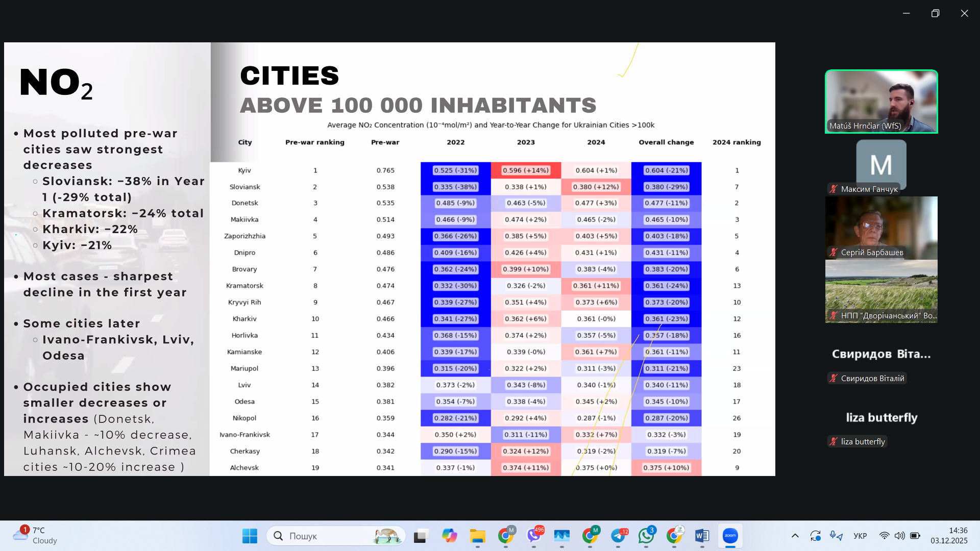Click the Windows Start button
The width and height of the screenshot is (980, 551).
point(250,536)
